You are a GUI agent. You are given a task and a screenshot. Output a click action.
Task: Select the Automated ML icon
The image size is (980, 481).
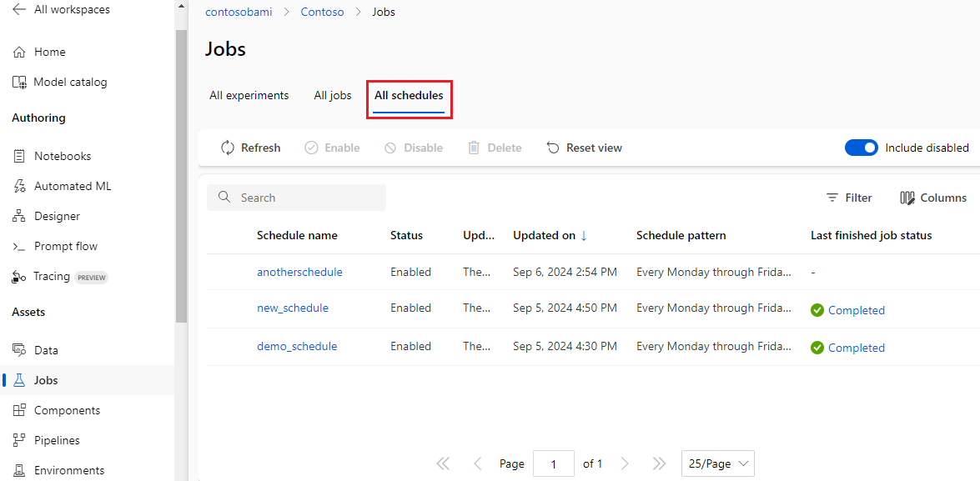click(19, 186)
